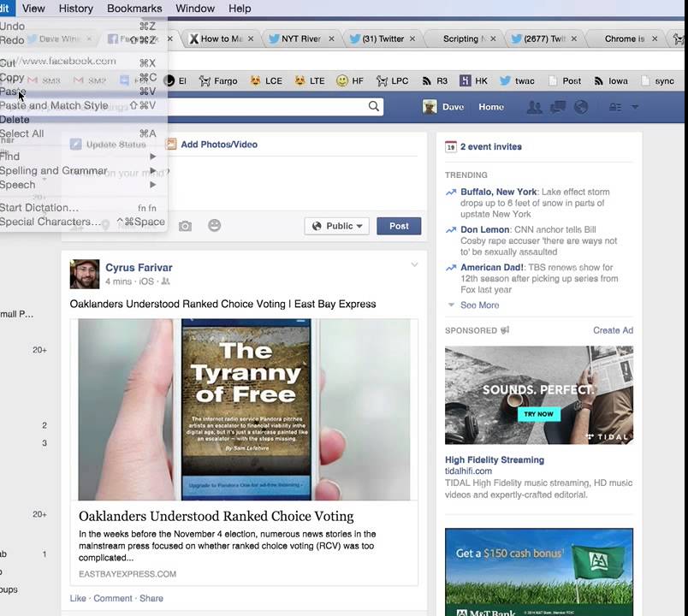Open the HK bookmark
This screenshot has height=616, width=688.
pyautogui.click(x=473, y=80)
